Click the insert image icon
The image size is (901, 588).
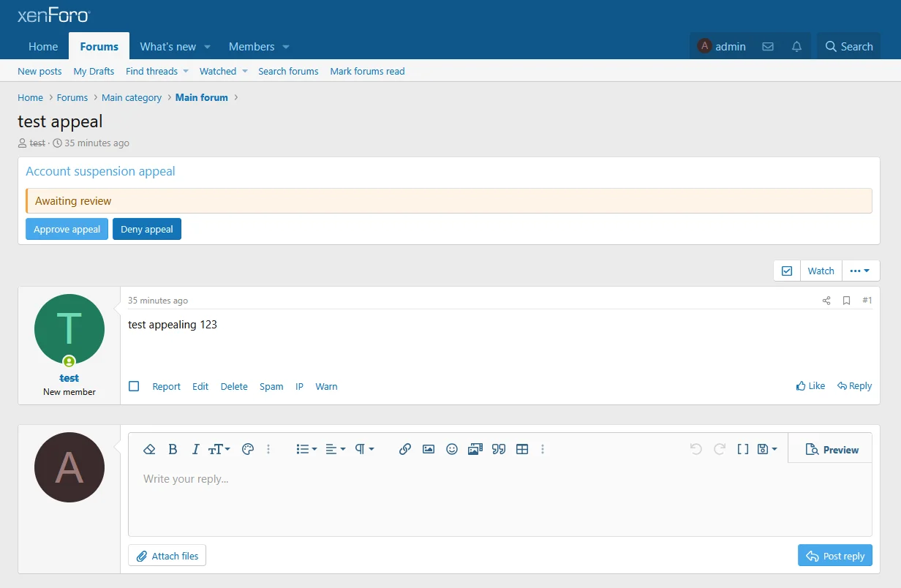429,449
